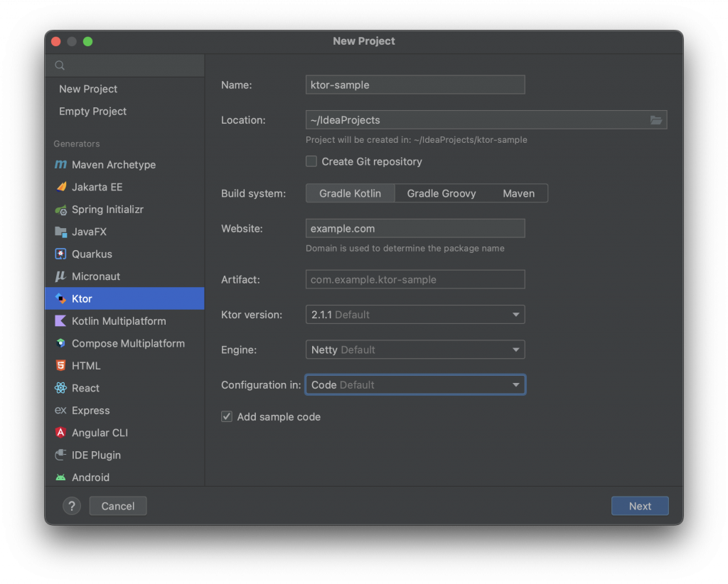Viewport: 728px width, 584px height.
Task: Click the red close window button
Action: tap(56, 42)
